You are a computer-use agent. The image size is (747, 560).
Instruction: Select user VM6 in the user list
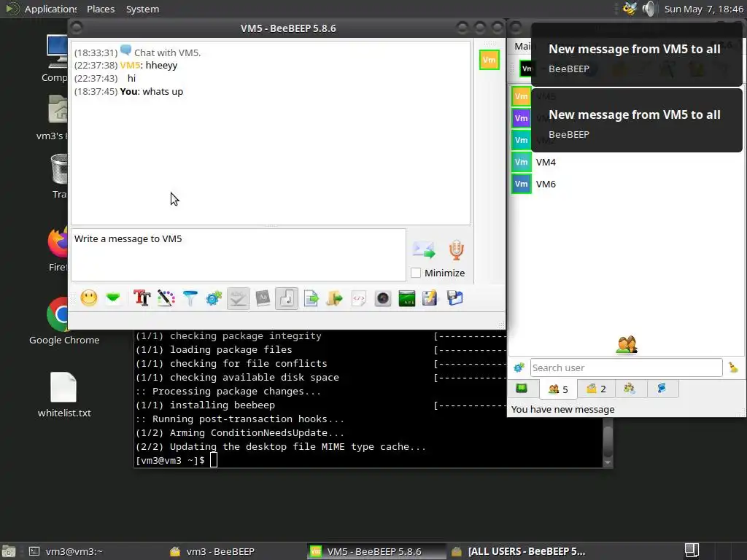[x=627, y=184]
